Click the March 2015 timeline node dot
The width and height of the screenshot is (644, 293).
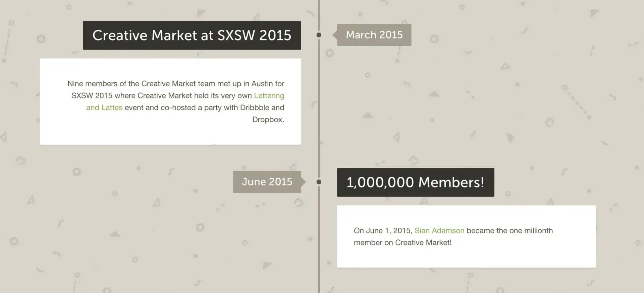point(319,34)
